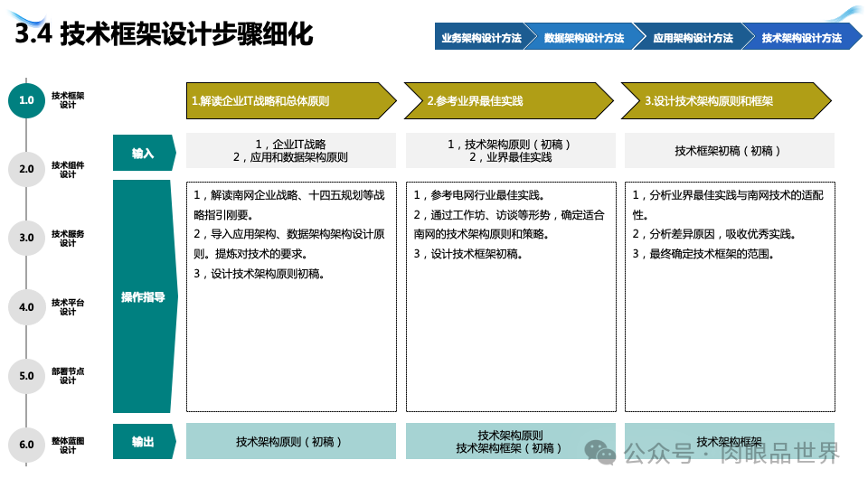Select the 3.0 step circle
The height and width of the screenshot is (488, 868).
26,238
